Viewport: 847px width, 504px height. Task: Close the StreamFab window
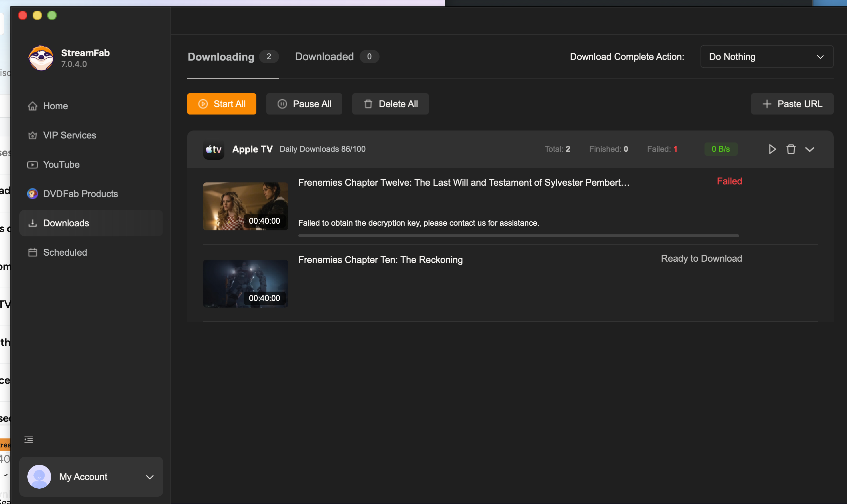pyautogui.click(x=23, y=15)
